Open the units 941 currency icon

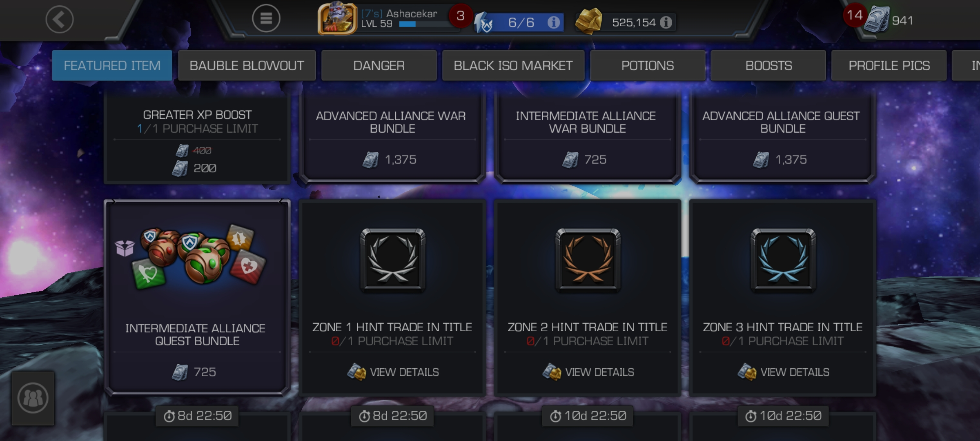point(877,20)
